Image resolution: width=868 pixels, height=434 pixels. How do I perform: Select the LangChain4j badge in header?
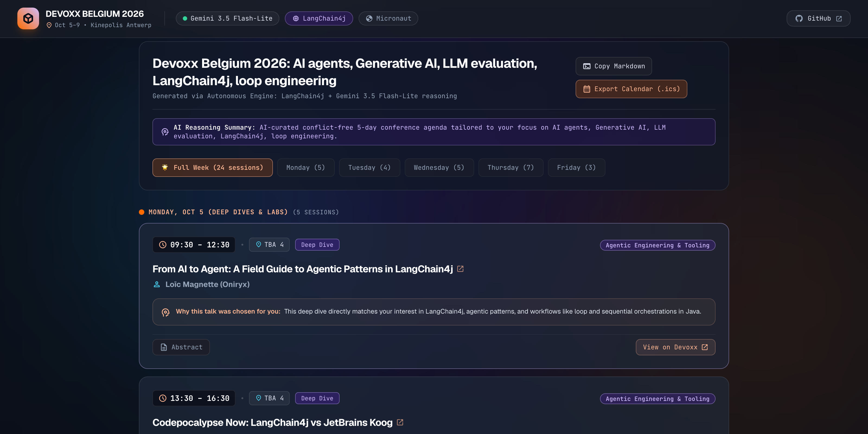pyautogui.click(x=319, y=18)
